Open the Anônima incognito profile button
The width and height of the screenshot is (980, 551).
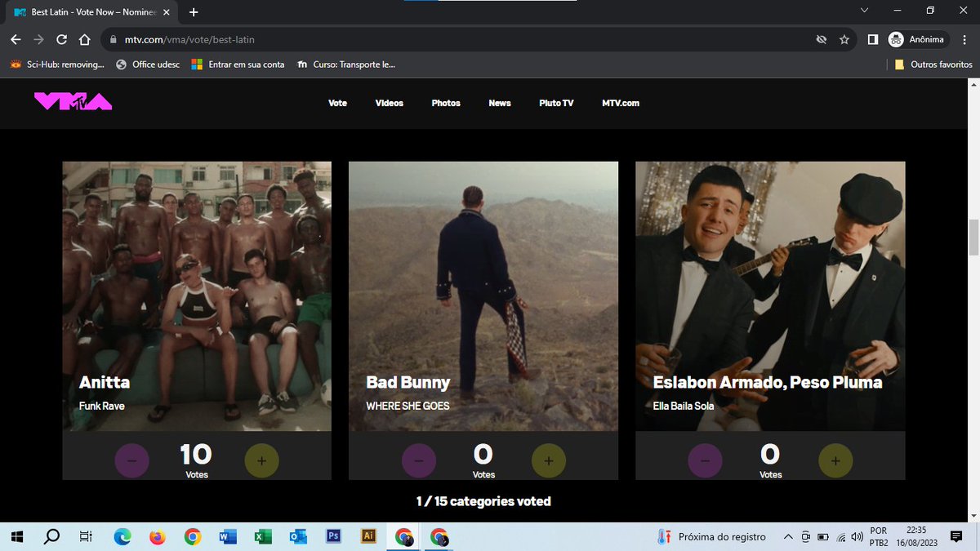[x=917, y=39]
